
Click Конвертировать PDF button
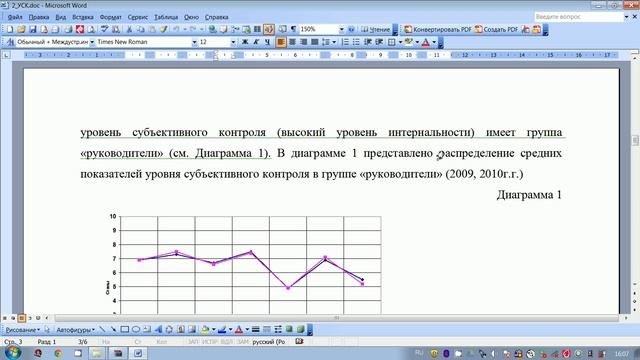click(x=438, y=29)
